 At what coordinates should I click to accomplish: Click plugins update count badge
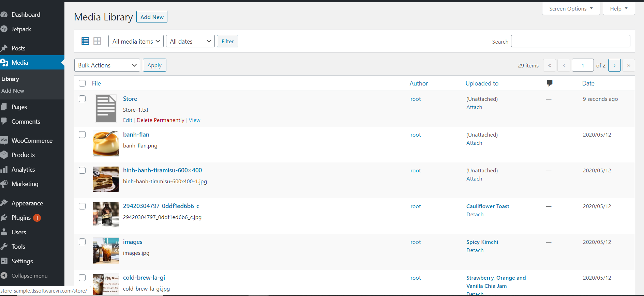(x=37, y=218)
